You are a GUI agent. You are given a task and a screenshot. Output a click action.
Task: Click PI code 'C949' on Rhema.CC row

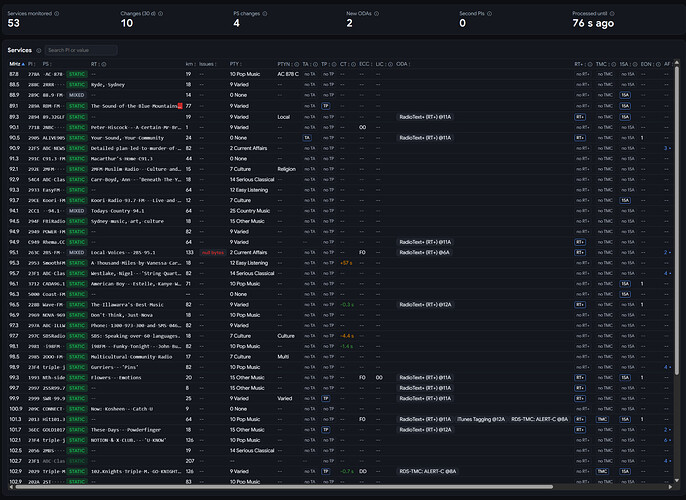pyautogui.click(x=34, y=242)
